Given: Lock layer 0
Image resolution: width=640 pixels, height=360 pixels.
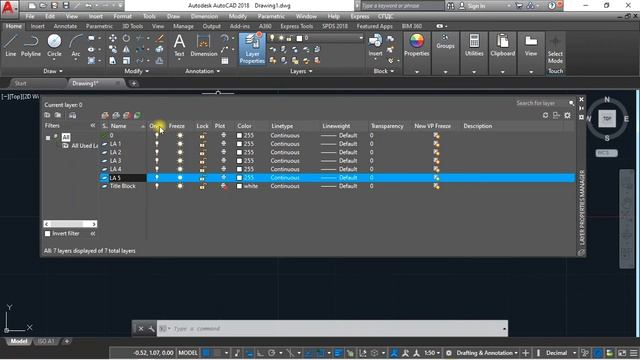Looking at the screenshot, I should [202, 136].
